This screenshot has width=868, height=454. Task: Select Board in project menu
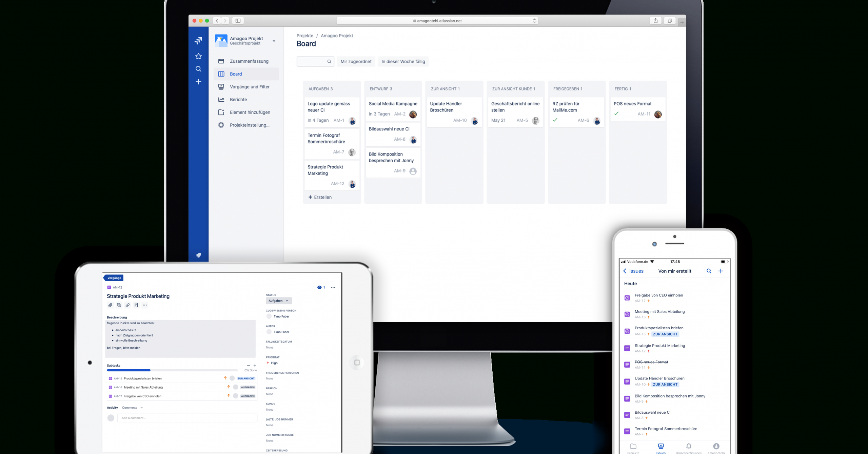pos(246,74)
